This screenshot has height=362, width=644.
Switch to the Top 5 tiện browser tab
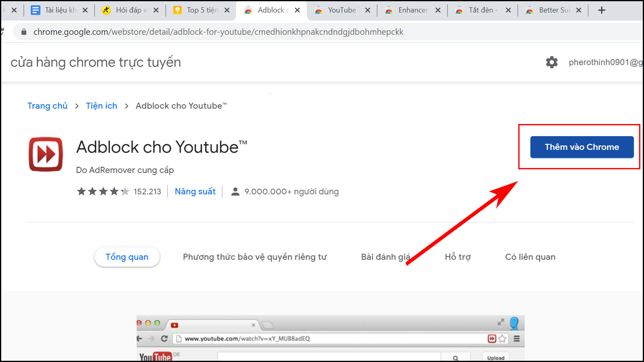pyautogui.click(x=202, y=10)
